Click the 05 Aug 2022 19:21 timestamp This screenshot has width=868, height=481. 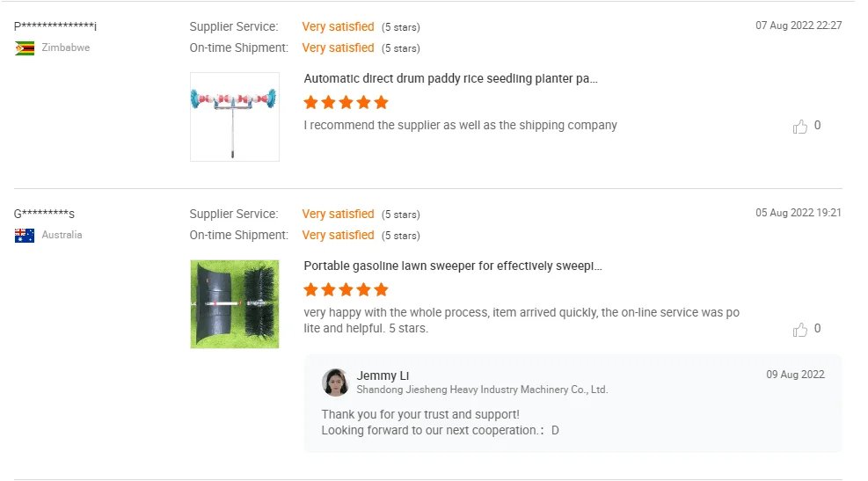tap(799, 213)
